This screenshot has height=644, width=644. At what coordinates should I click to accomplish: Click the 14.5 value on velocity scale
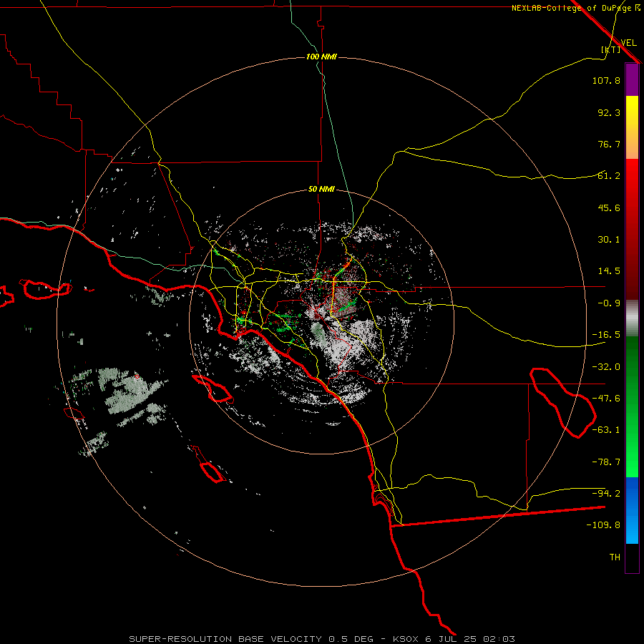coord(609,271)
